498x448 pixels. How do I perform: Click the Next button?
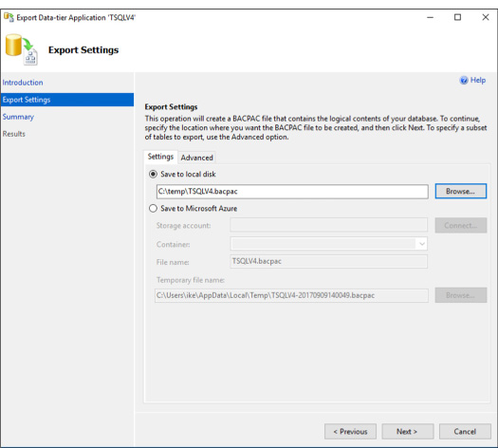pos(408,432)
